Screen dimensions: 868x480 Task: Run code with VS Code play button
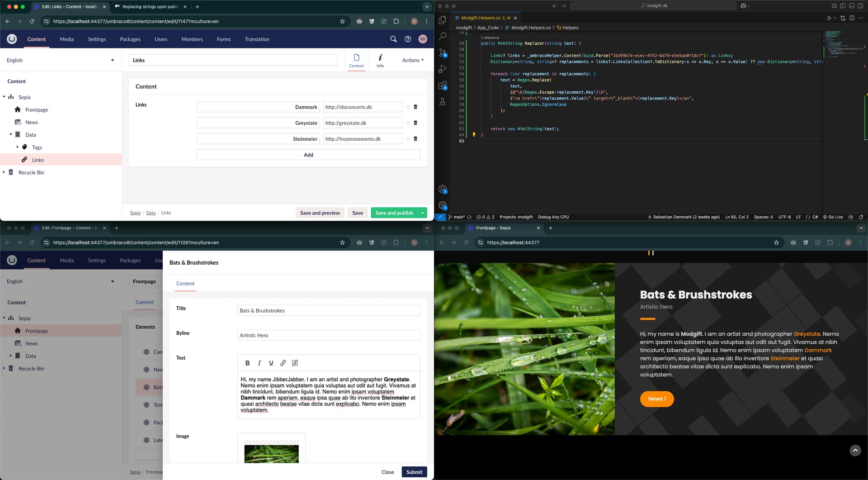point(829,18)
